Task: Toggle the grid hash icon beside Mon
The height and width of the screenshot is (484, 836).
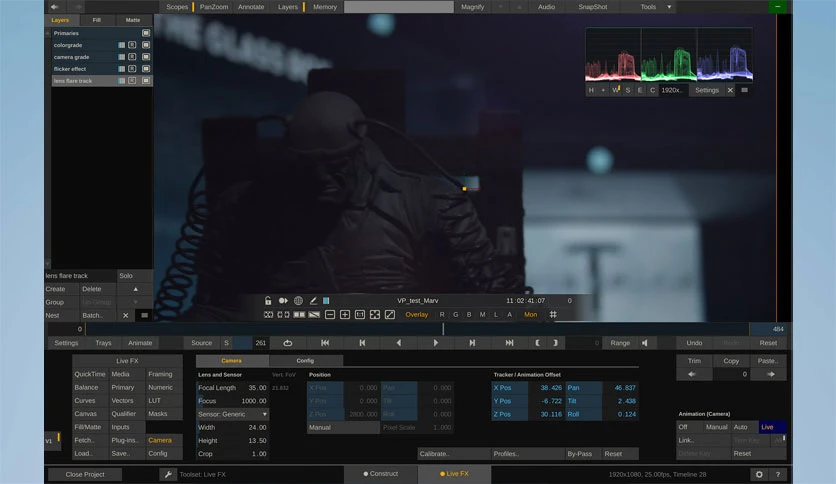Action: [x=553, y=314]
